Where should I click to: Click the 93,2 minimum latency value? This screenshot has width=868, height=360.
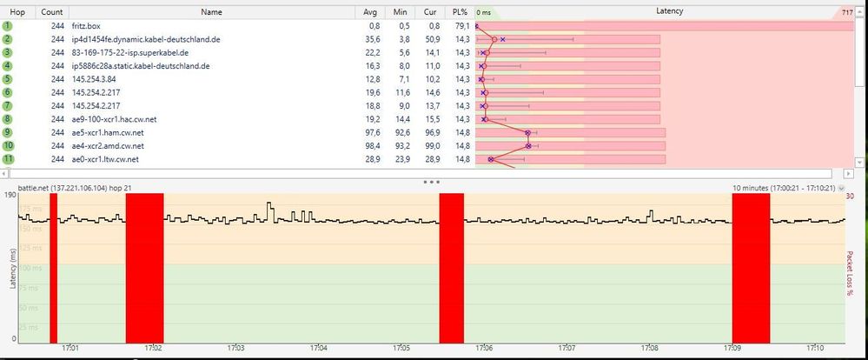pyautogui.click(x=402, y=146)
